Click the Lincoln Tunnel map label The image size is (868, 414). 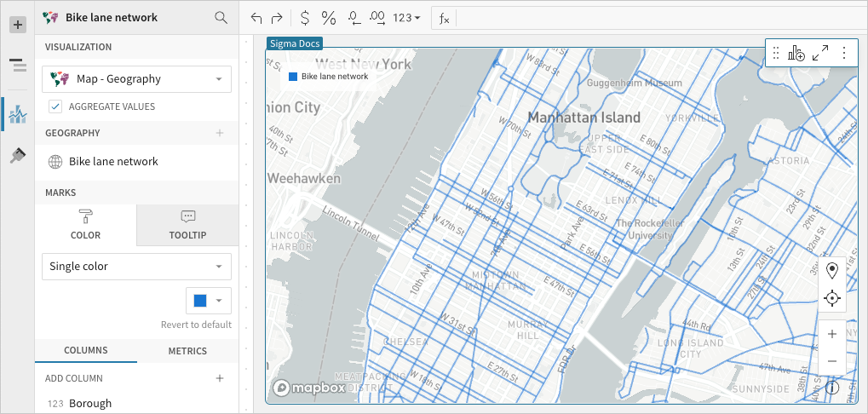350,223
